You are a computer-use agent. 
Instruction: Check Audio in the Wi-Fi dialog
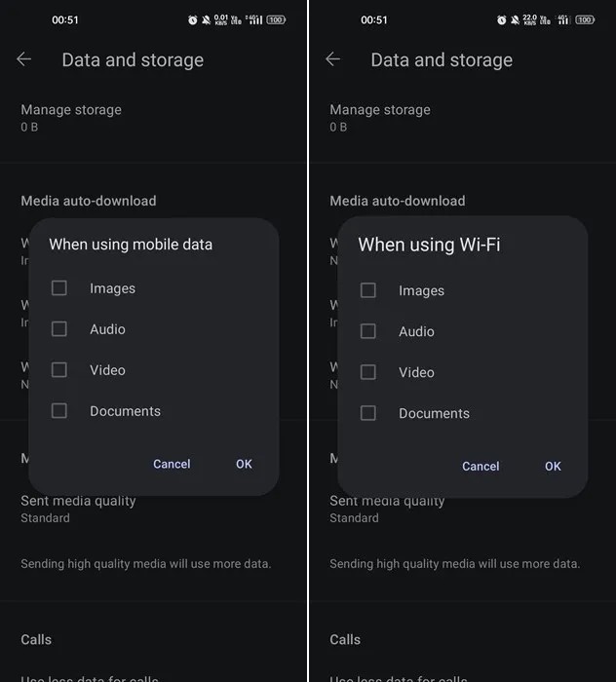coord(368,331)
